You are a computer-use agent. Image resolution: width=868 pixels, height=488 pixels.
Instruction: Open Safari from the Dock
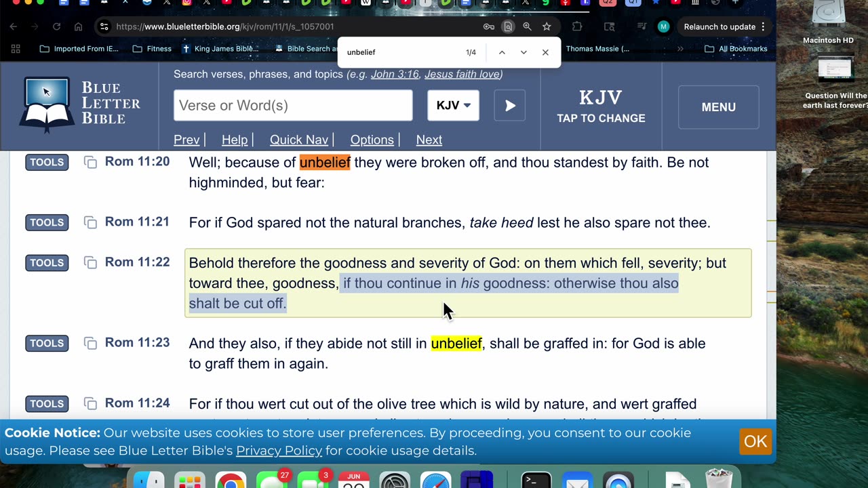coord(435,482)
